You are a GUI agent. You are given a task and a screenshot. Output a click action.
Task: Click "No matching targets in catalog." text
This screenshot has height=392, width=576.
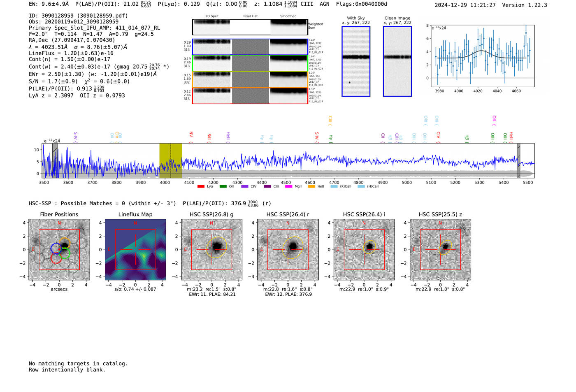(78, 364)
